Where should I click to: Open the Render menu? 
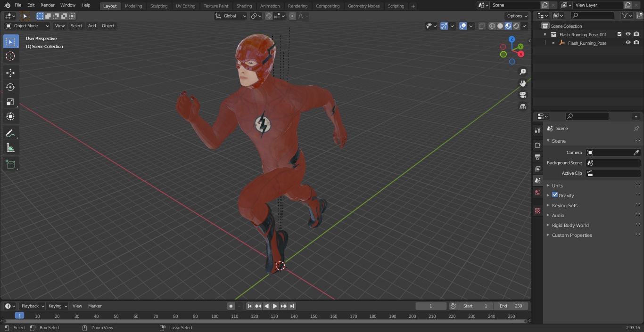[x=47, y=5]
